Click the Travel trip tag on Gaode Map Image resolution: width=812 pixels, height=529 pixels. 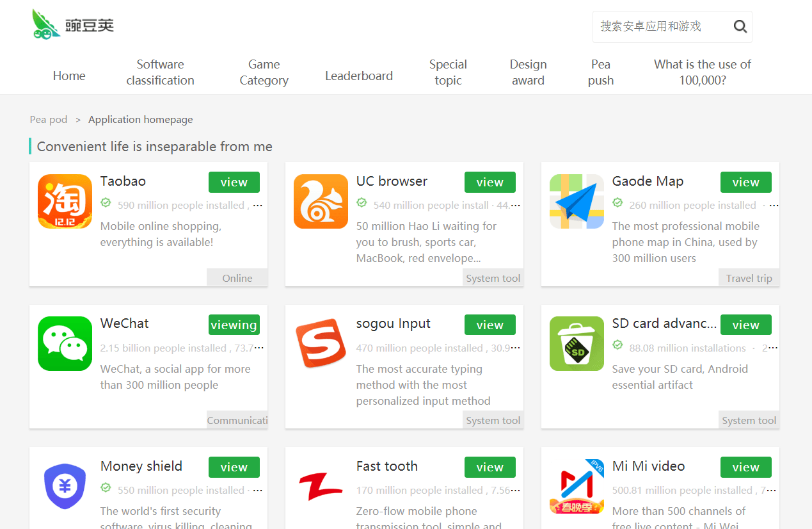[749, 278]
